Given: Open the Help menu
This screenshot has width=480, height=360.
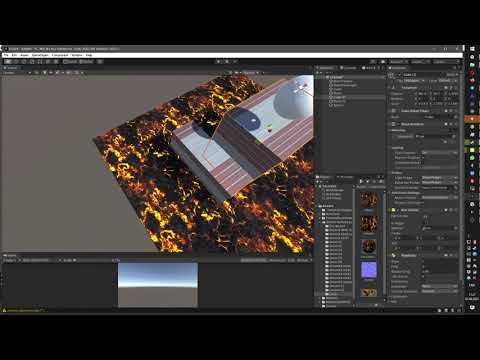Looking at the screenshot, I should (x=89, y=55).
